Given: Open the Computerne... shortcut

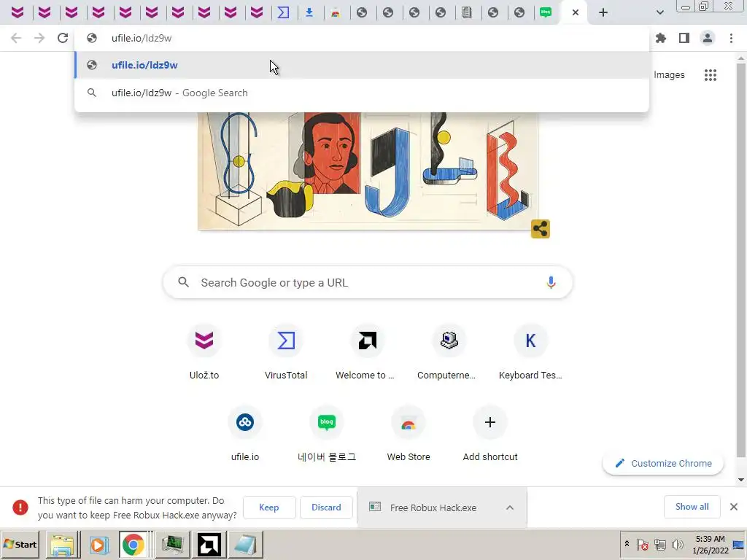Looking at the screenshot, I should pos(449,353).
